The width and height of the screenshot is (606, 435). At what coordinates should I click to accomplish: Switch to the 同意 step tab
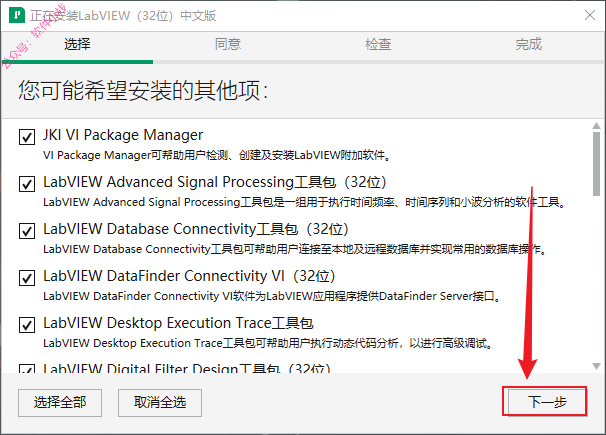pyautogui.click(x=228, y=44)
